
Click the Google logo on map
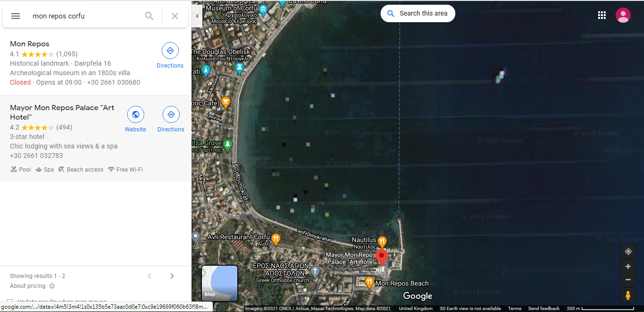[418, 296]
